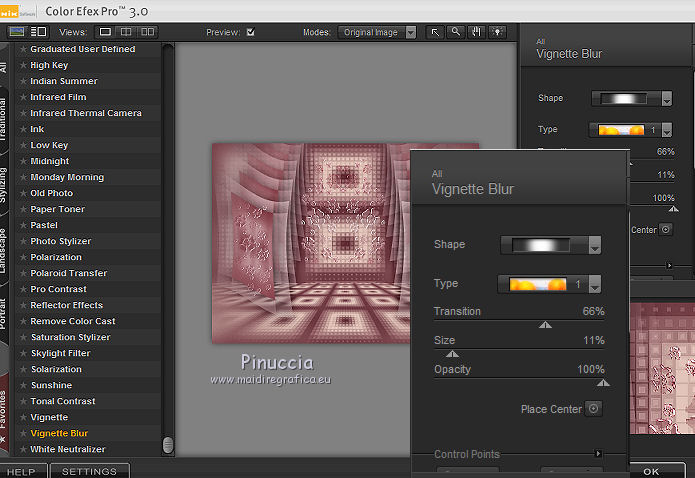Open the Settings button

coord(89,471)
